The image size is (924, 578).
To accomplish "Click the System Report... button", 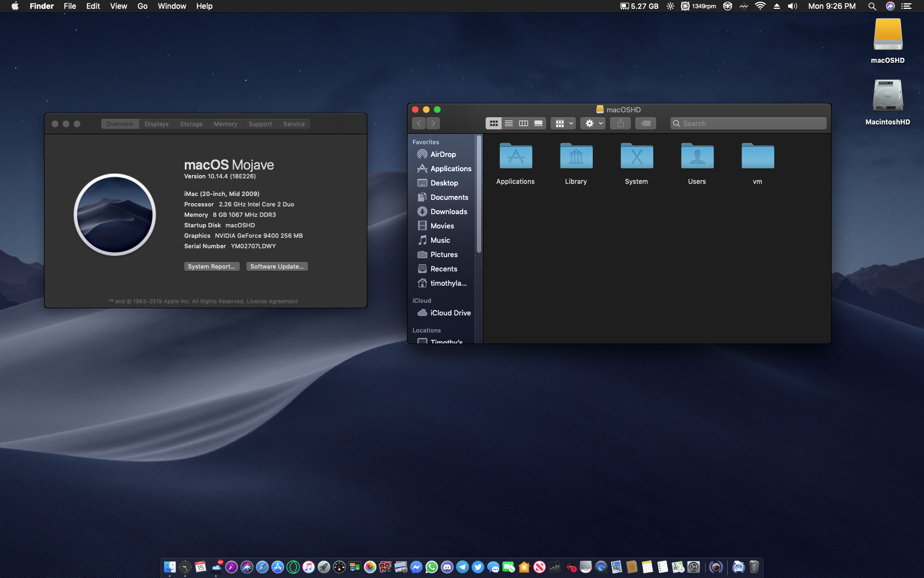I will tap(212, 266).
